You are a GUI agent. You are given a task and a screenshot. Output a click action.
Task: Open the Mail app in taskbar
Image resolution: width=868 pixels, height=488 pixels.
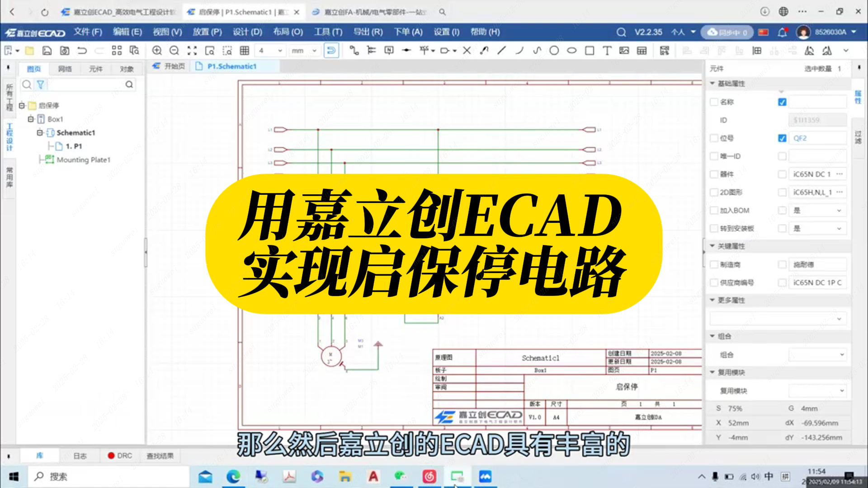205,476
